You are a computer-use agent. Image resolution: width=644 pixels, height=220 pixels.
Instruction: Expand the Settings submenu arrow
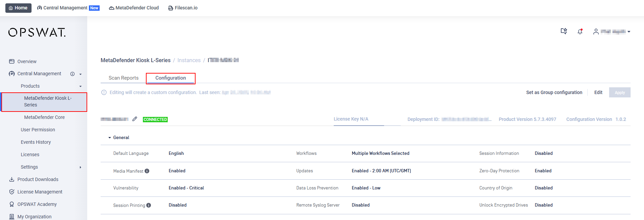pyautogui.click(x=80, y=167)
